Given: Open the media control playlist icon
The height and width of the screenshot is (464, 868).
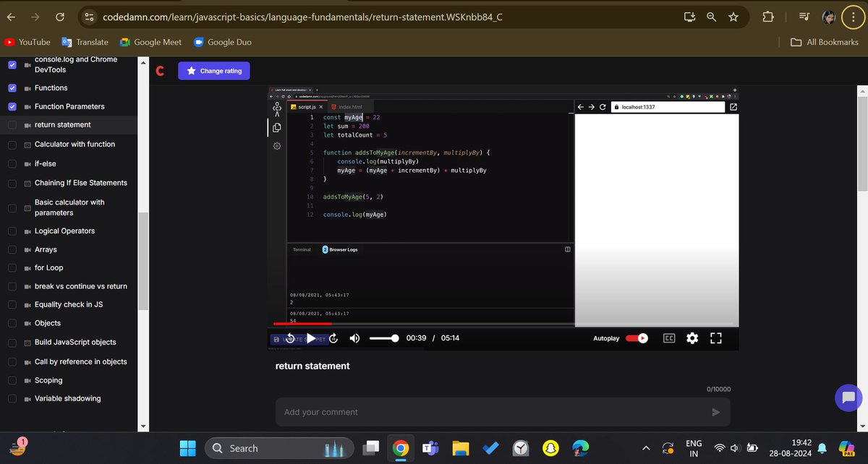Looking at the screenshot, I should pos(804,17).
